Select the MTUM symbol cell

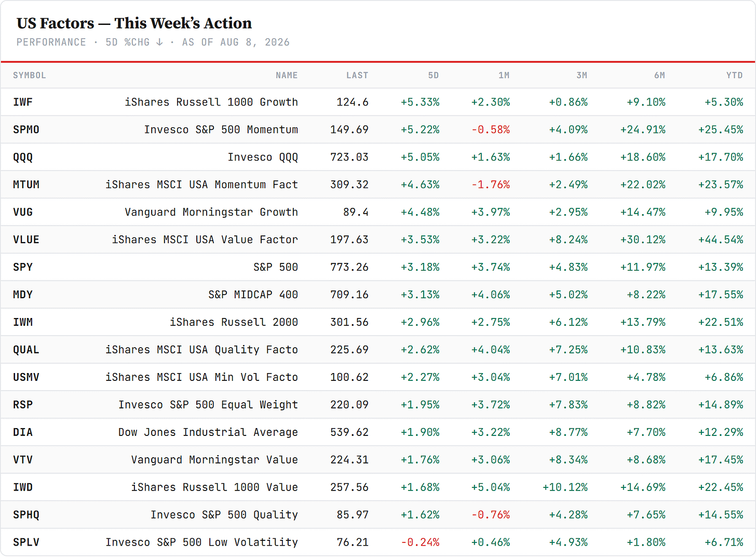[26, 184]
